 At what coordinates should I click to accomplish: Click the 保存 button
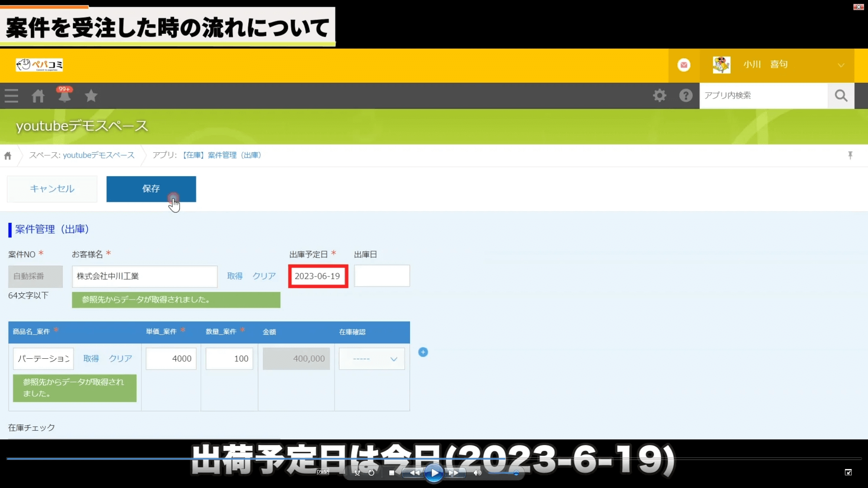(x=151, y=189)
